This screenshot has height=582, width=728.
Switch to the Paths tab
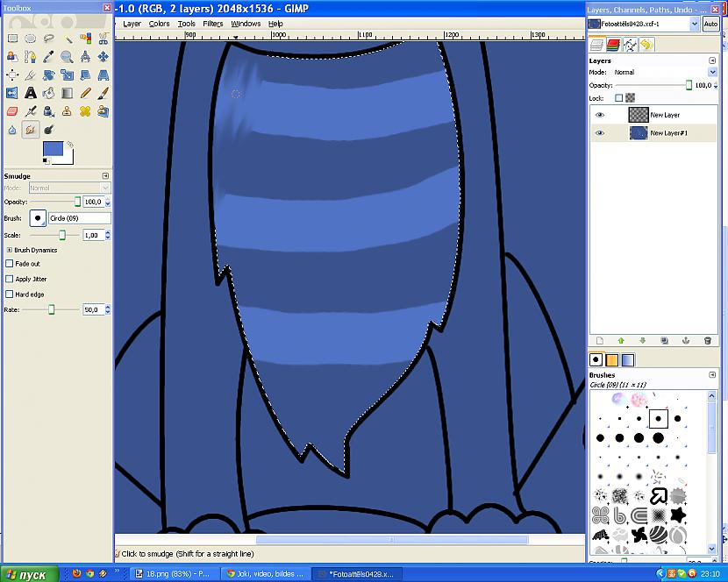click(630, 45)
